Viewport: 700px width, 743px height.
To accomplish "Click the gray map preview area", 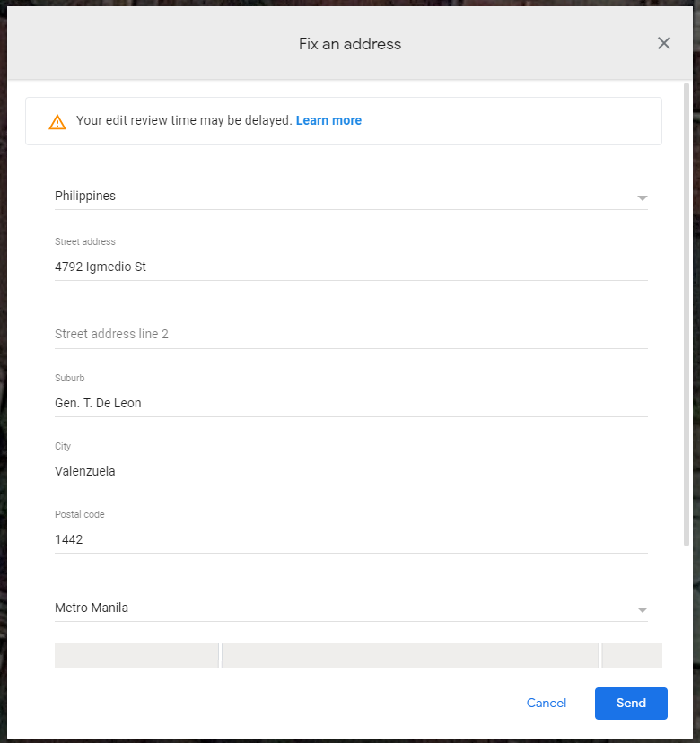I will click(409, 655).
